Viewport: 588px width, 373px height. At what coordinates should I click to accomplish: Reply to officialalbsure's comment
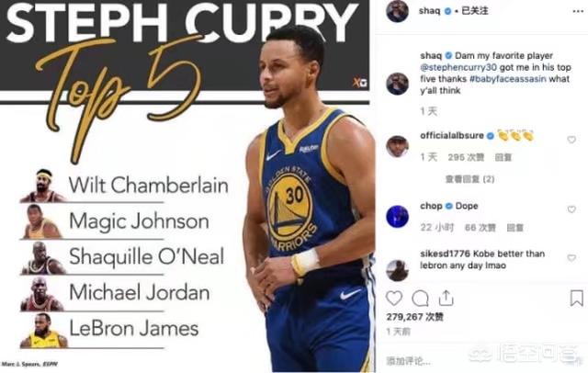[x=503, y=157]
